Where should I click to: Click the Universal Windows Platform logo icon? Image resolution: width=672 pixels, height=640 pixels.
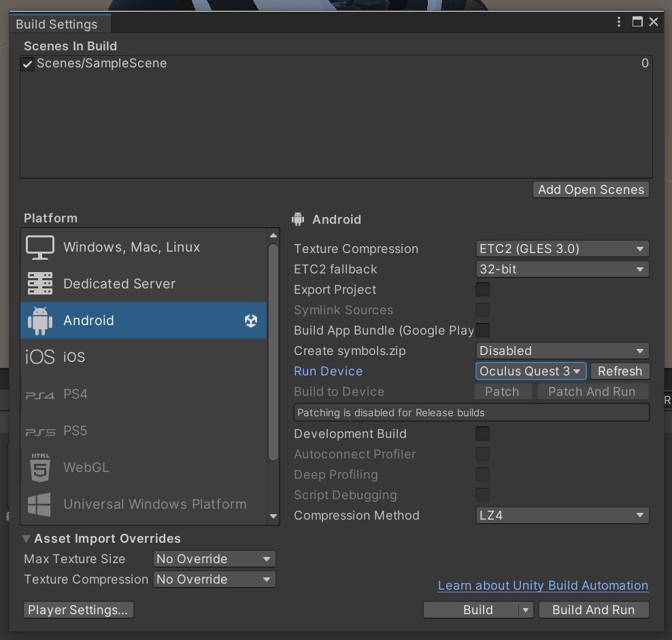(x=39, y=504)
